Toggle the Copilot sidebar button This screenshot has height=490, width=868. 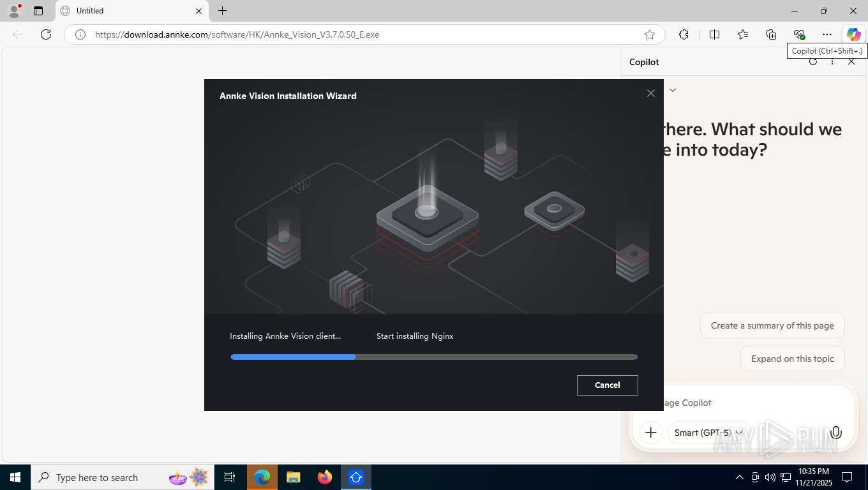[x=854, y=34]
